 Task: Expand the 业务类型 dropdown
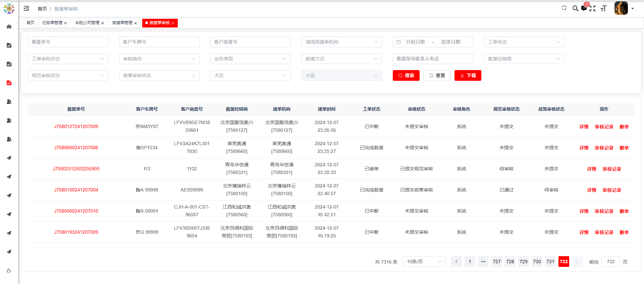pyautogui.click(x=250, y=59)
